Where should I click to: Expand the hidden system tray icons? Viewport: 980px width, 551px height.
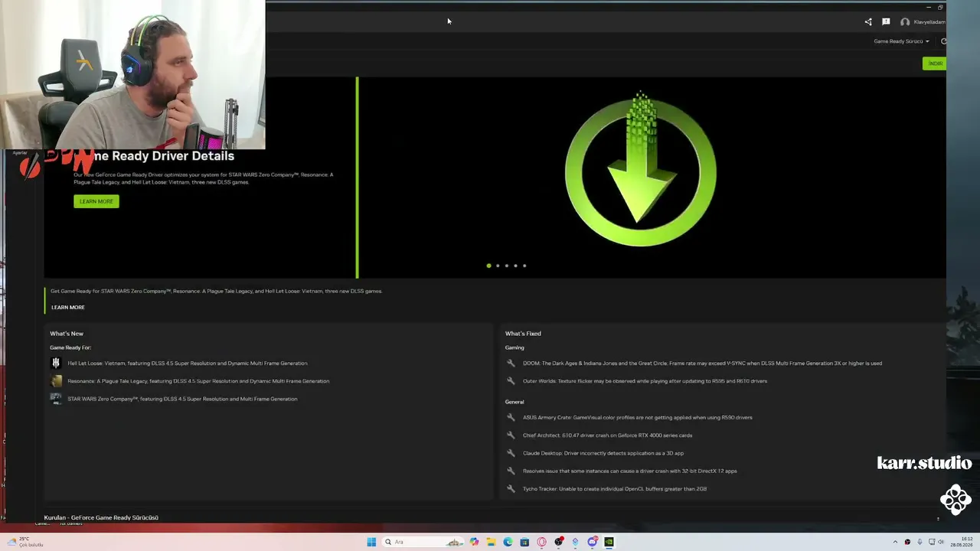pos(895,542)
